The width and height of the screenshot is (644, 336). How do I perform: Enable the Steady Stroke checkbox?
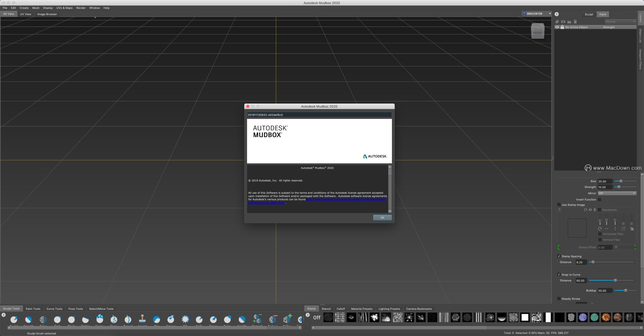(559, 299)
